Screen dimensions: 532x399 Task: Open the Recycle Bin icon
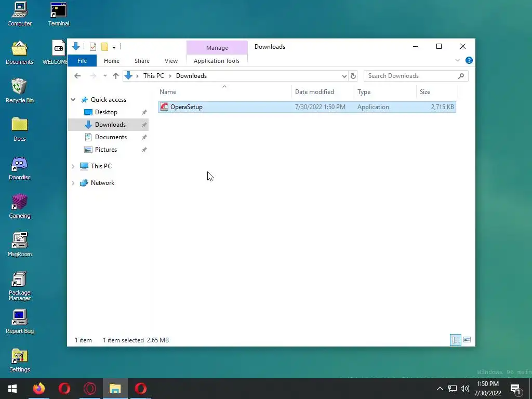20,91
